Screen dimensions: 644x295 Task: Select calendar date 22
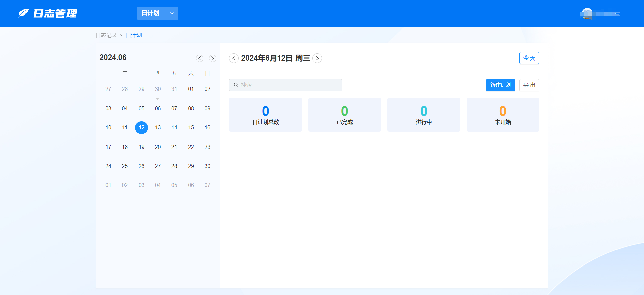191,147
